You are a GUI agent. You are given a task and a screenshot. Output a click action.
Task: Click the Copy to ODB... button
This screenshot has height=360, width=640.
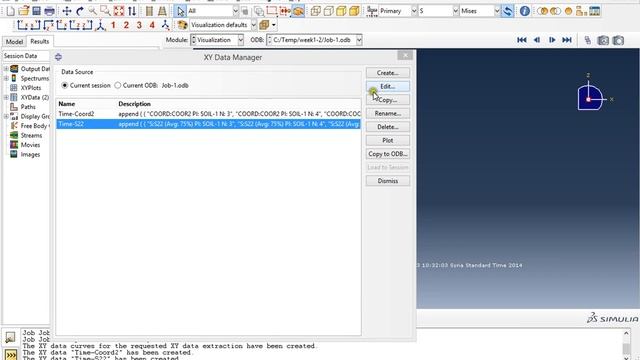coord(388,153)
